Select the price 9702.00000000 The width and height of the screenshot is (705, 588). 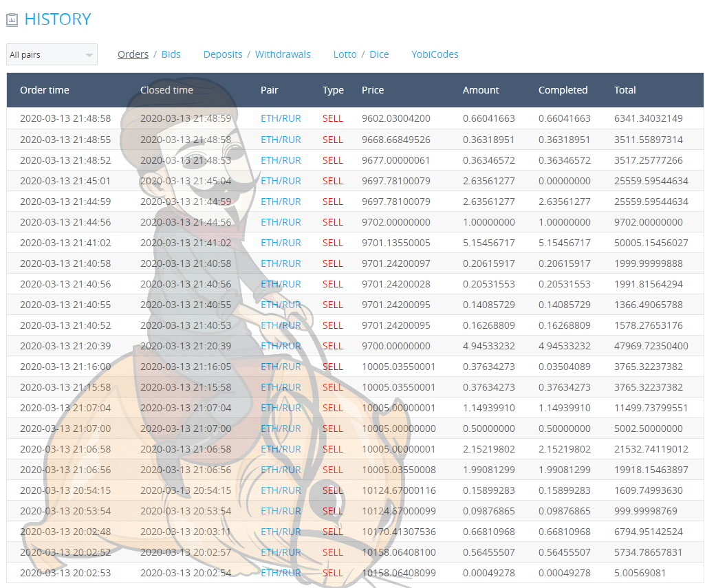[x=396, y=222]
